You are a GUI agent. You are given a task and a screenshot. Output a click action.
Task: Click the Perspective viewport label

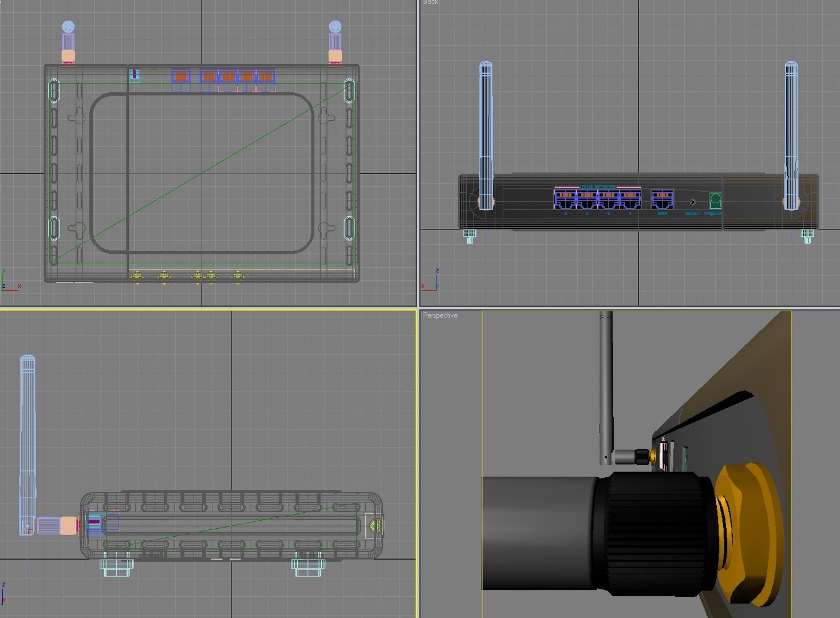pyautogui.click(x=440, y=315)
